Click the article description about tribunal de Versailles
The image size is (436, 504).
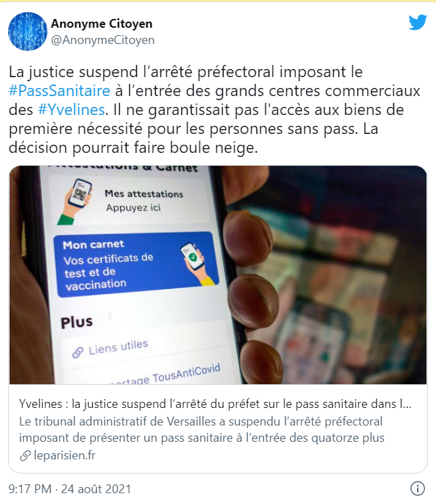click(202, 430)
